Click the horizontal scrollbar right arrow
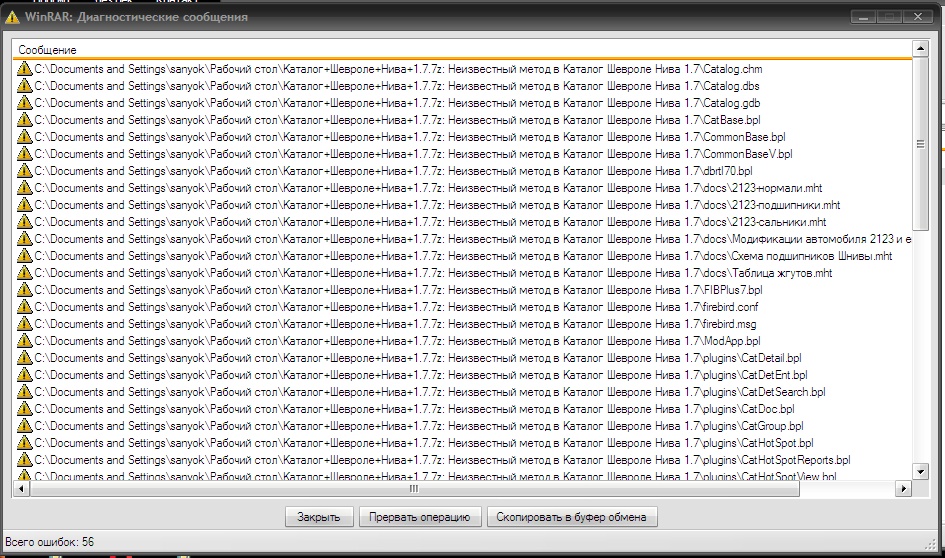The width and height of the screenshot is (945, 558). [x=903, y=489]
